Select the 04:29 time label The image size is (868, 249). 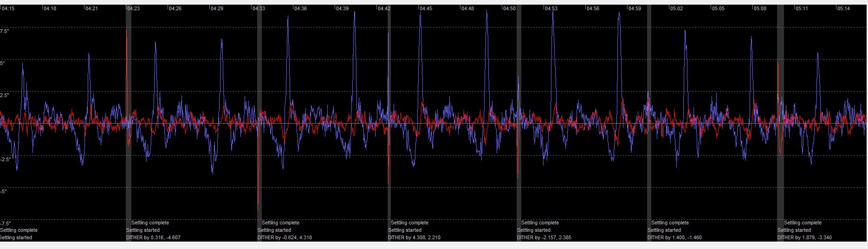pyautogui.click(x=217, y=8)
